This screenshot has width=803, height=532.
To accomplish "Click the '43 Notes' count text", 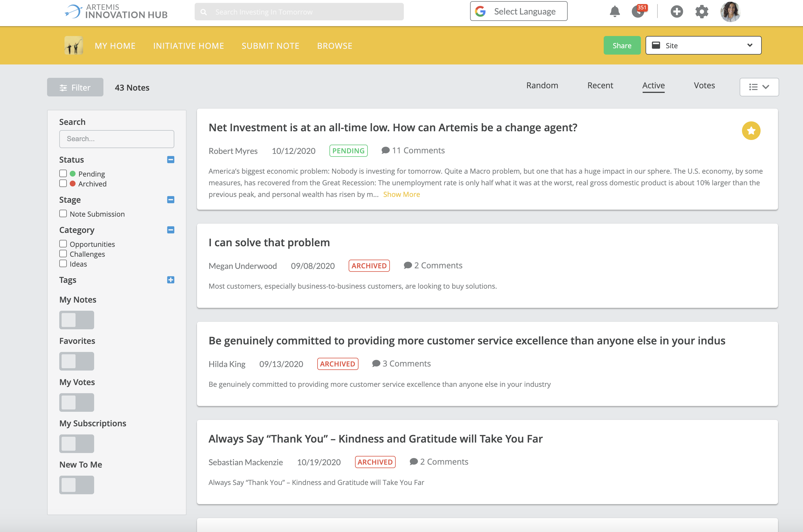I will click(x=132, y=87).
